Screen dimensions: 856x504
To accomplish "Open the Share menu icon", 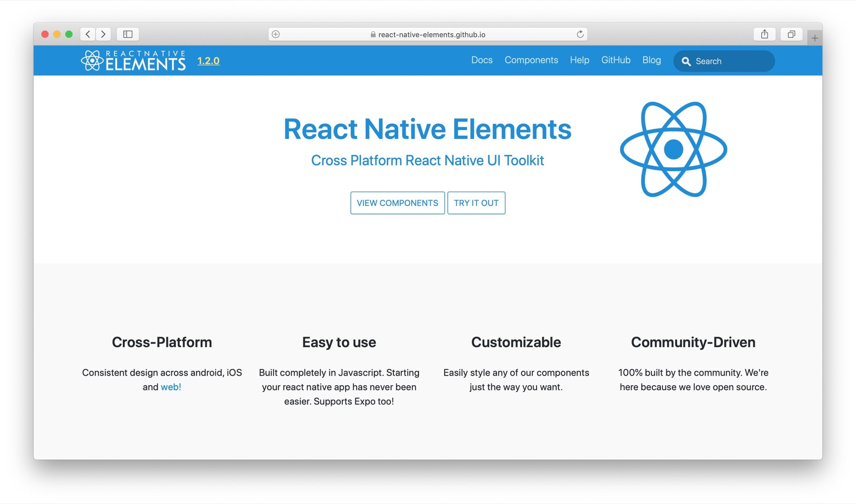I will (x=765, y=34).
